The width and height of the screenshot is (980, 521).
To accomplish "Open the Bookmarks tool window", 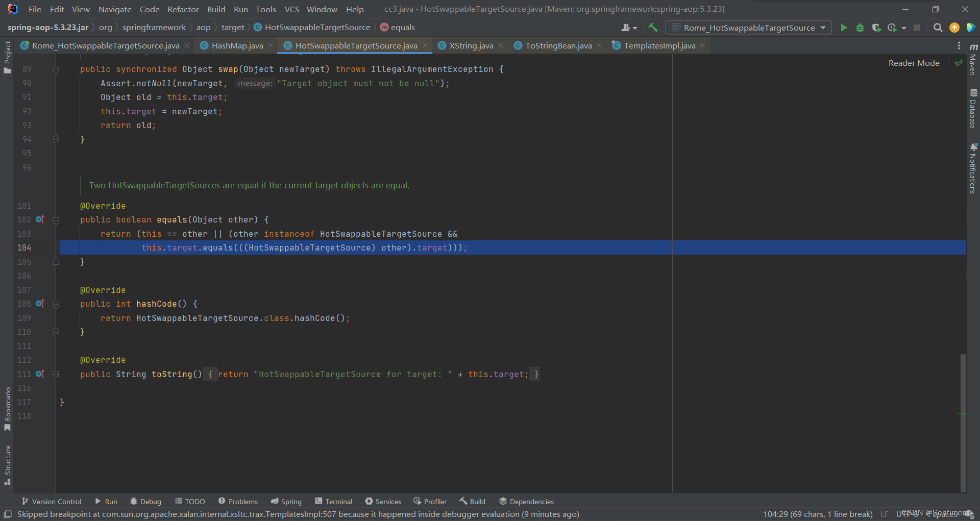I will [x=7, y=409].
